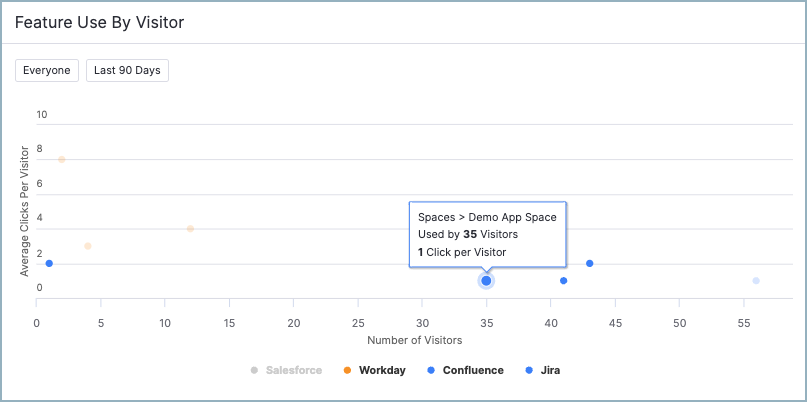
Task: Select the faded gray point at 56 visitors
Action: [756, 281]
